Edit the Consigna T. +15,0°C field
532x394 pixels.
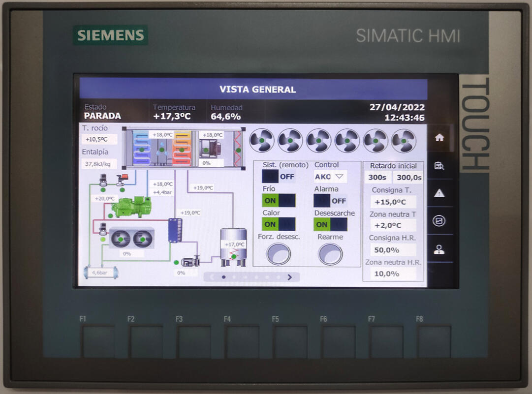click(394, 202)
